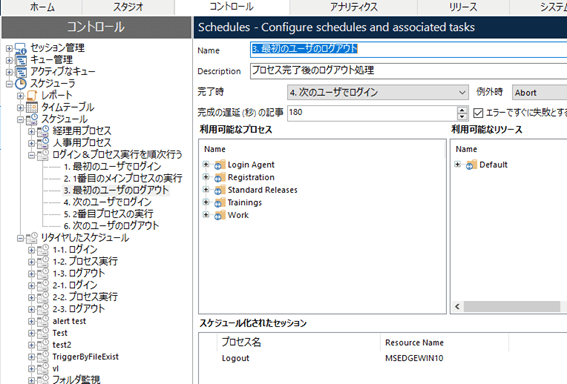
Task: Click the Schedule (スケジュール) node icon
Action: click(32, 119)
